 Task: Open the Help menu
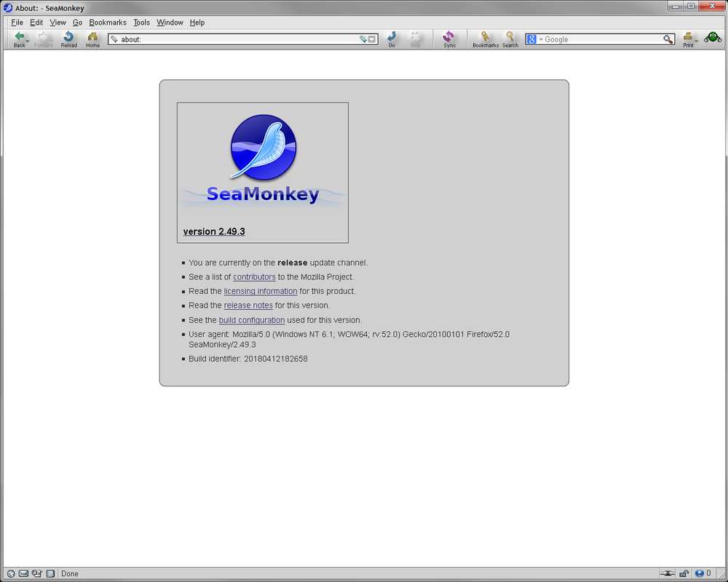pyautogui.click(x=197, y=23)
